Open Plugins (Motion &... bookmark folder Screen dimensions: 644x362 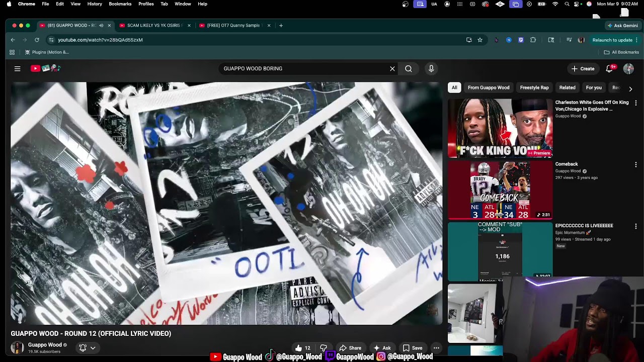(x=47, y=52)
